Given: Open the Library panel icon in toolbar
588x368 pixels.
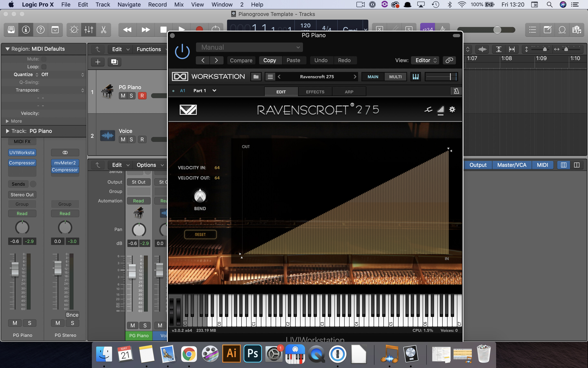Looking at the screenshot, I should [x=11, y=30].
